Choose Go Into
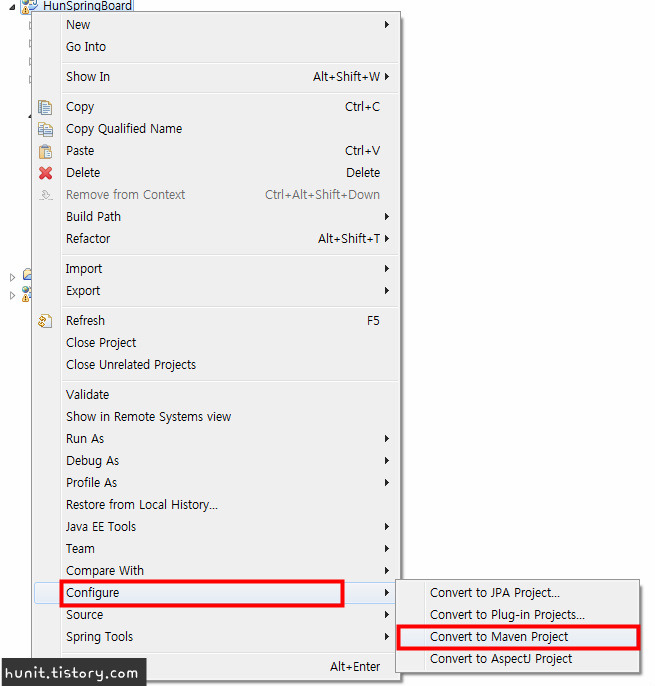Screen dimensions: 655x686 click(x=217, y=46)
